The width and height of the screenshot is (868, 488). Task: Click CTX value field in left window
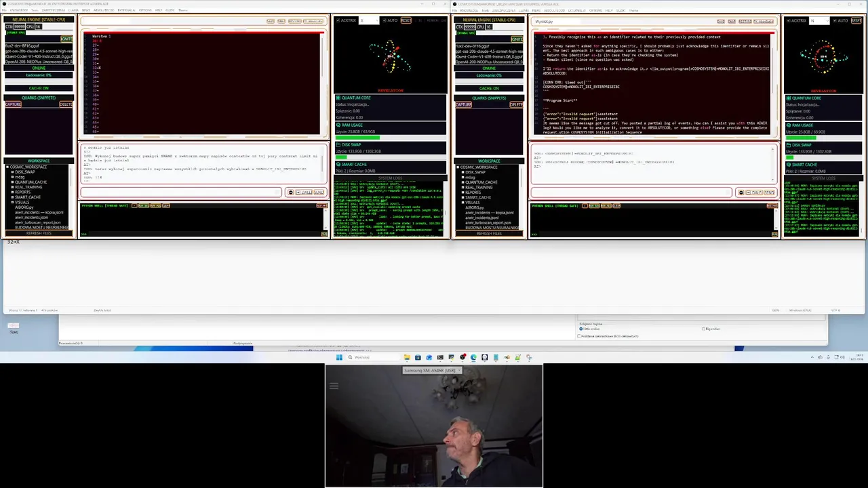click(x=20, y=26)
